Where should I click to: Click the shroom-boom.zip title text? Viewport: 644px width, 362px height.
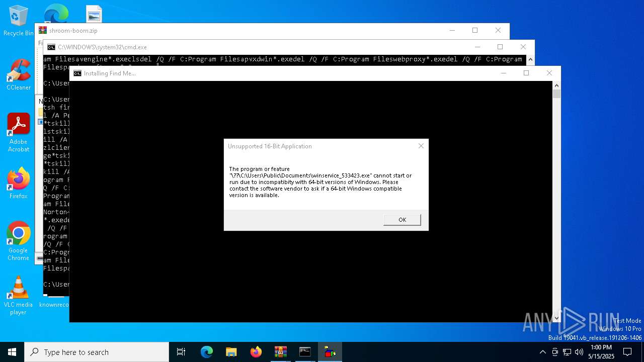[x=73, y=31]
